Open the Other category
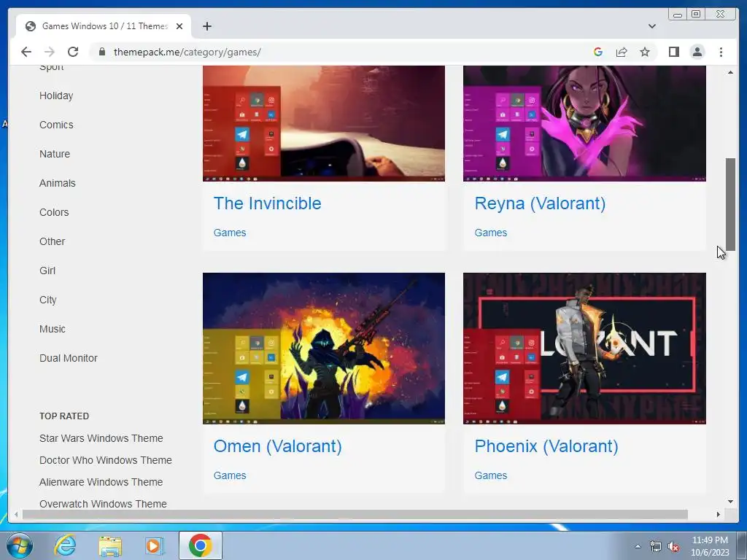747x560 pixels. 52,241
